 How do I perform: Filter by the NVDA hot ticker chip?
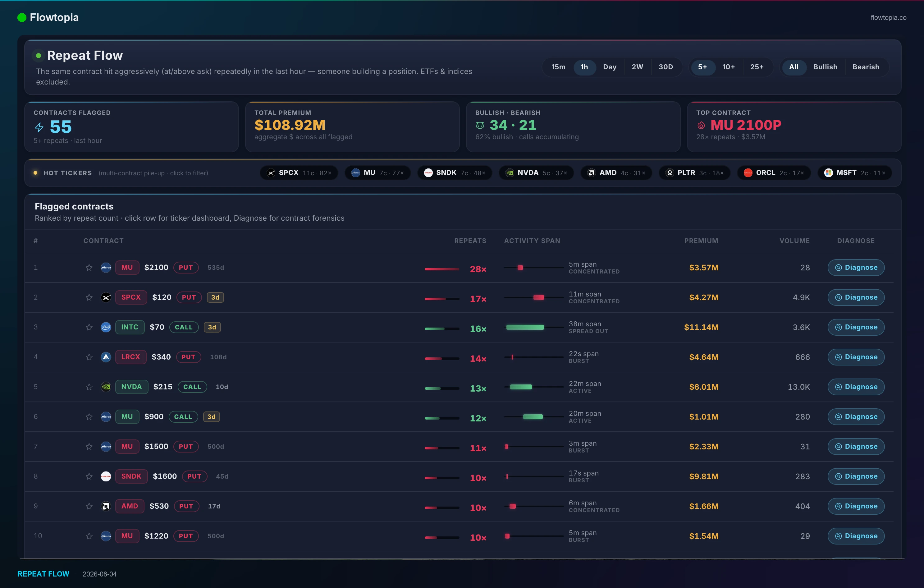[x=537, y=173]
